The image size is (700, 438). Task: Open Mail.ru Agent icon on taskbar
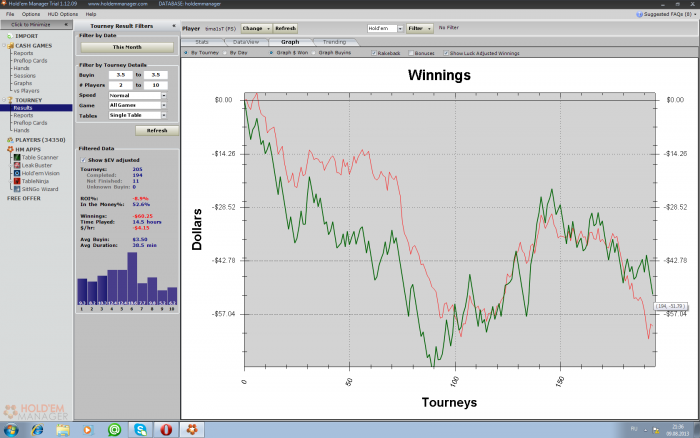point(114,430)
